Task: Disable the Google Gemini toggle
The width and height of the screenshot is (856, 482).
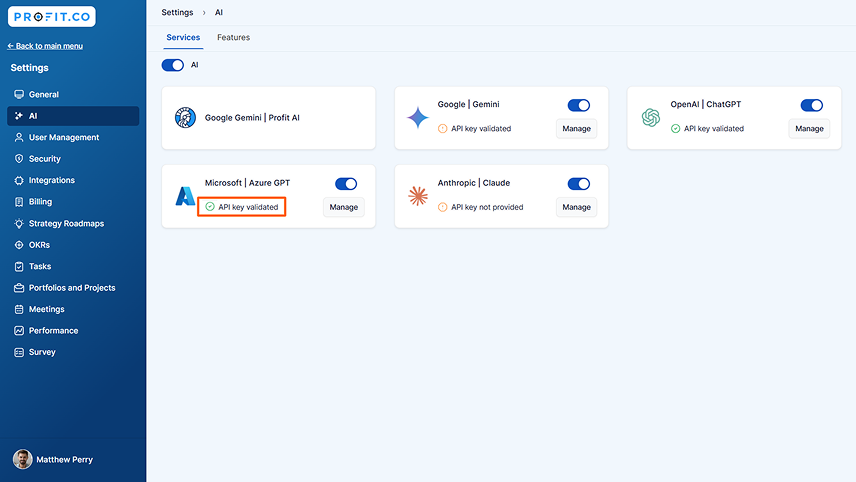Action: pos(579,105)
